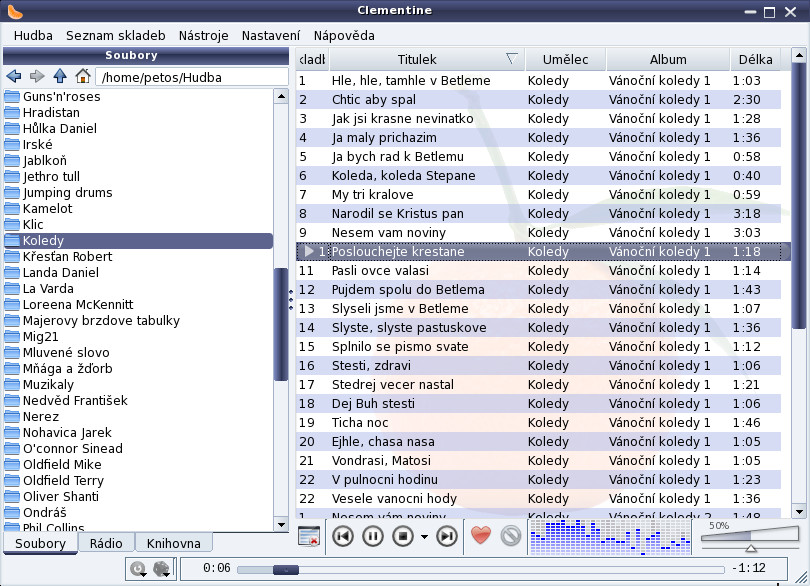Love the current track

[481, 535]
